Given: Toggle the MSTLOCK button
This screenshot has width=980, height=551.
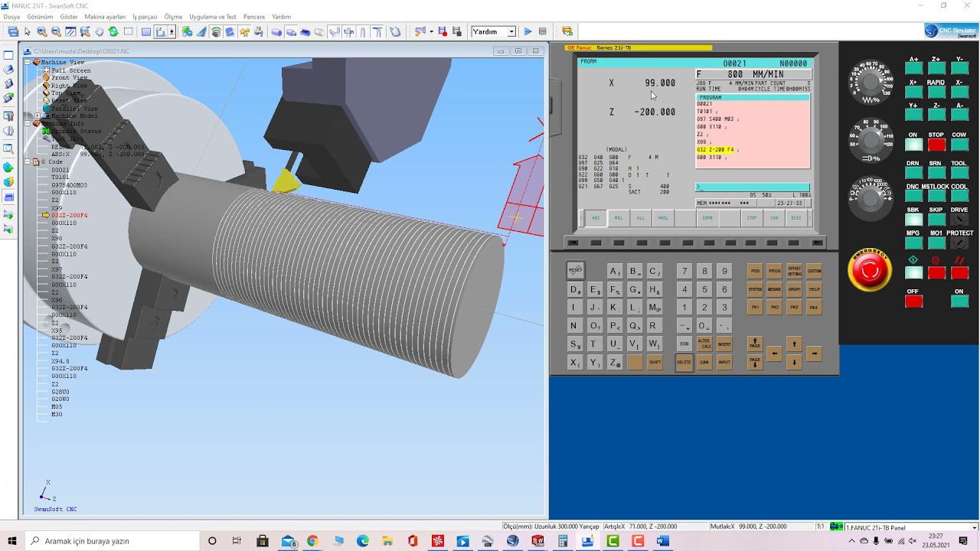Looking at the screenshot, I should pos(936,197).
